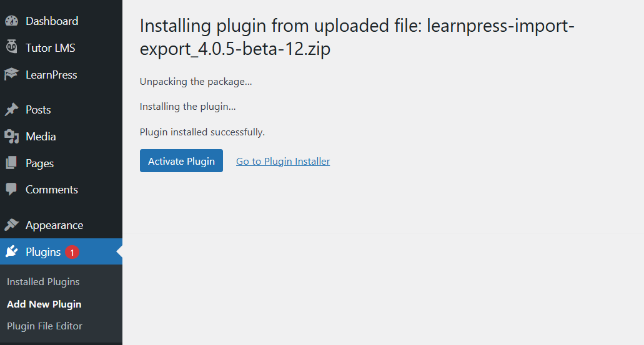Click the Tutor LMS owl icon

click(11, 47)
